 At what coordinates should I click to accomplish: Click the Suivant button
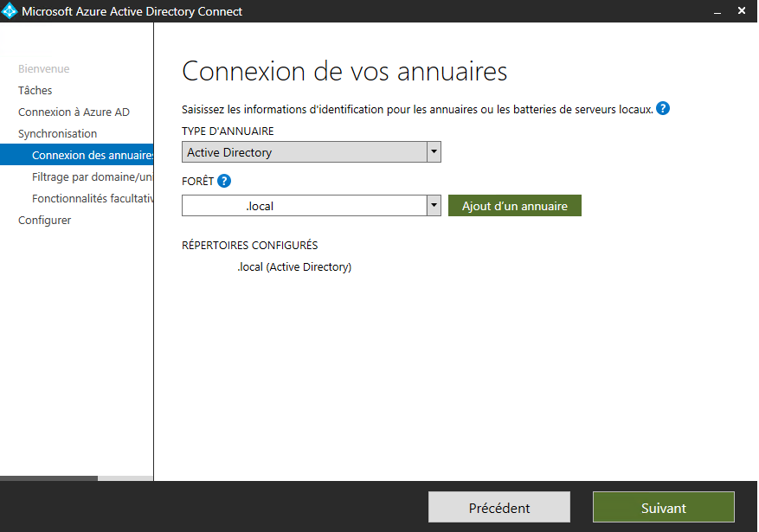[x=664, y=507]
